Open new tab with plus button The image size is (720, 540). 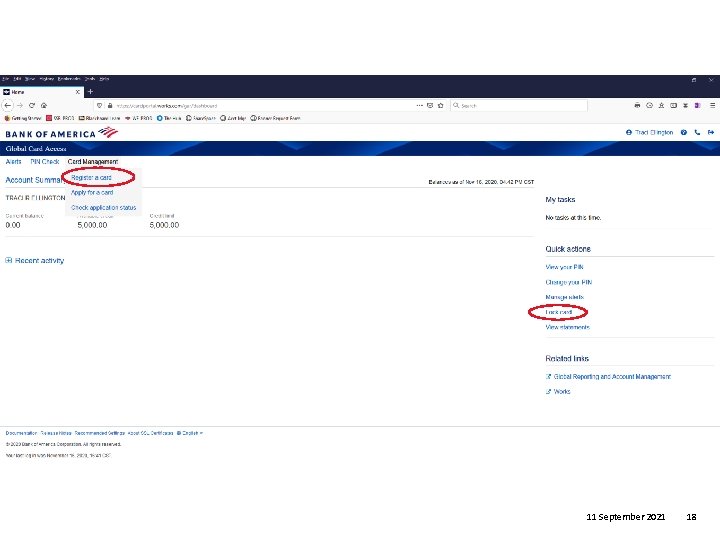(90, 92)
